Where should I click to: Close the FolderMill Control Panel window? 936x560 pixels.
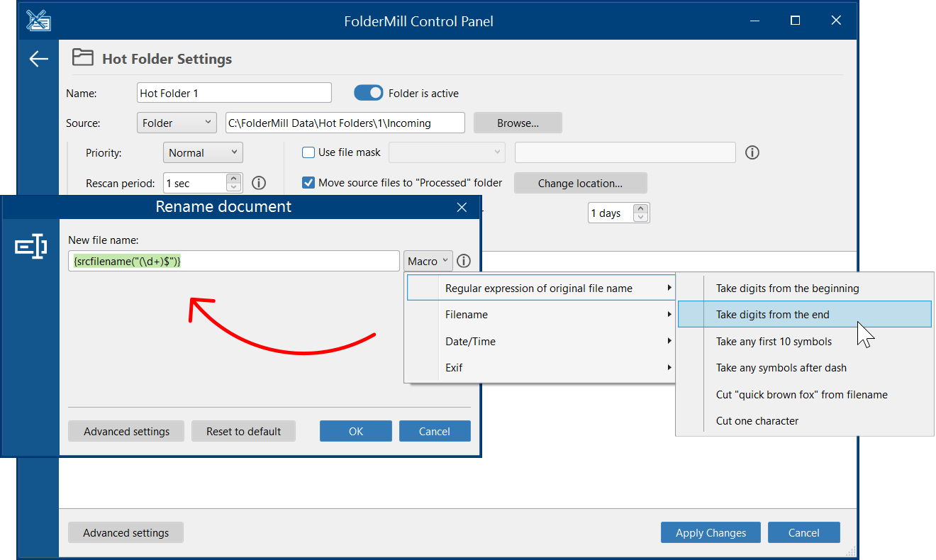click(x=837, y=21)
